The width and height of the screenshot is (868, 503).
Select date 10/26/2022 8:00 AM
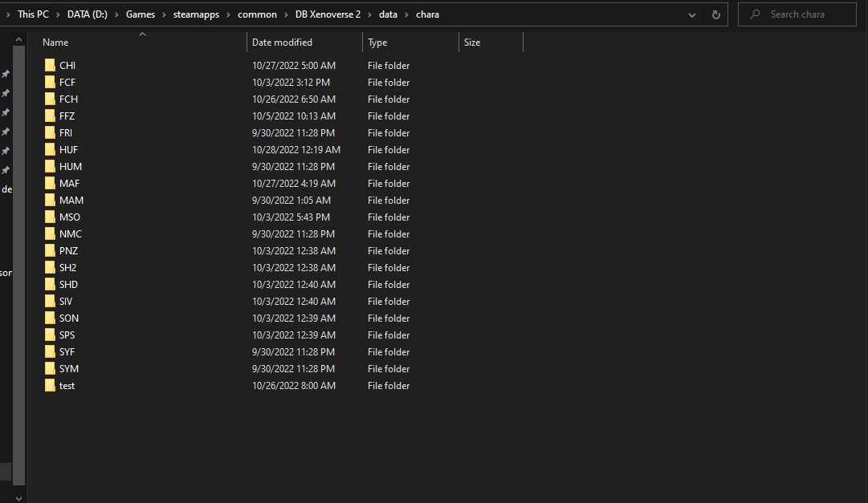pyautogui.click(x=294, y=386)
